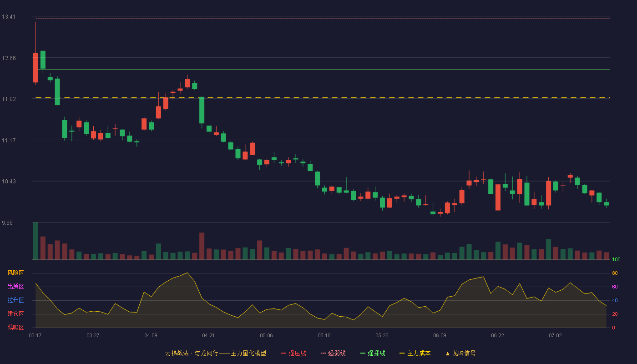The width and height of the screenshot is (637, 364).
Task: Click the 低吸区 zone label
Action: (15, 328)
